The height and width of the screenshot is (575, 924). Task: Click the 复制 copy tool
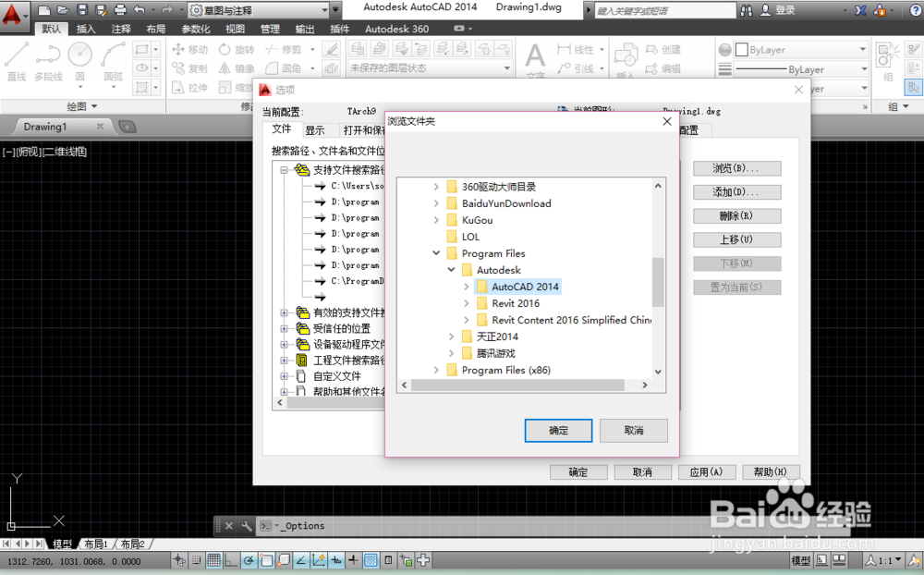click(x=189, y=68)
